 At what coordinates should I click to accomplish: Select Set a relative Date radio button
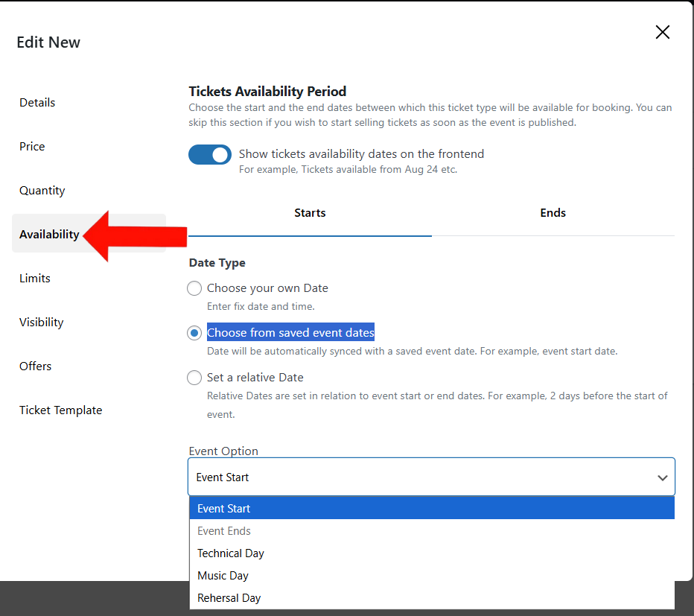(x=194, y=378)
